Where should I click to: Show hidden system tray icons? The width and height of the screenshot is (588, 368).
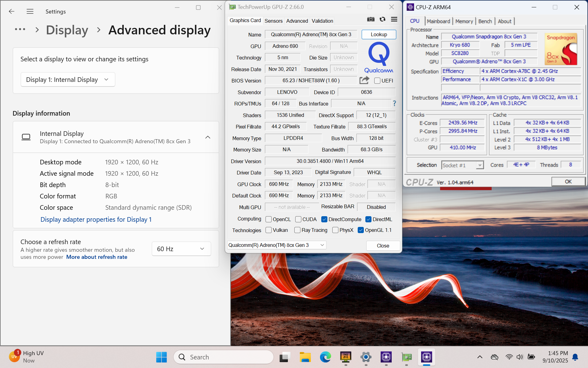coord(480,357)
